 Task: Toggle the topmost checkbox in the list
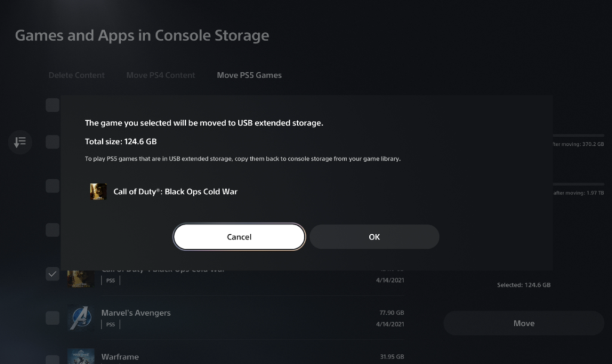click(x=53, y=105)
